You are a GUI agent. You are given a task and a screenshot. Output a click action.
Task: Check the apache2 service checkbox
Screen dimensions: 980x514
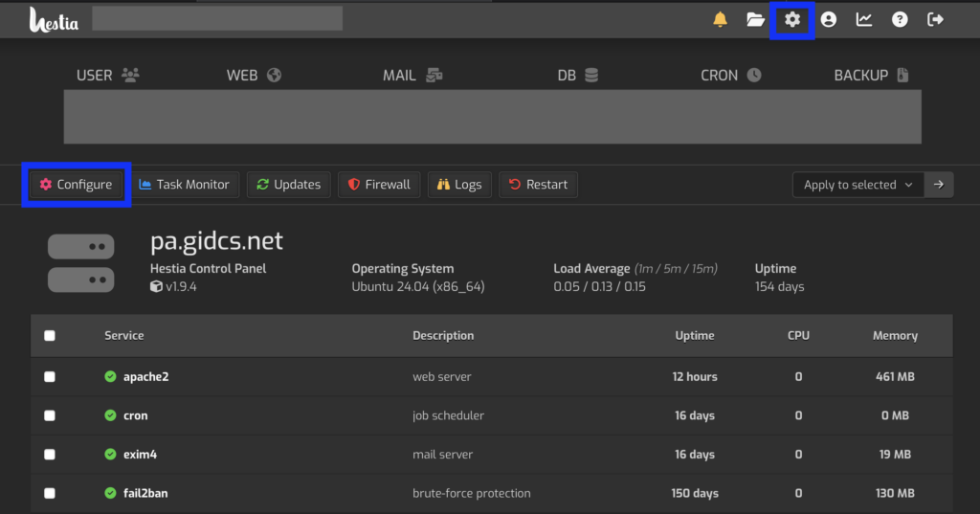pyautogui.click(x=50, y=377)
